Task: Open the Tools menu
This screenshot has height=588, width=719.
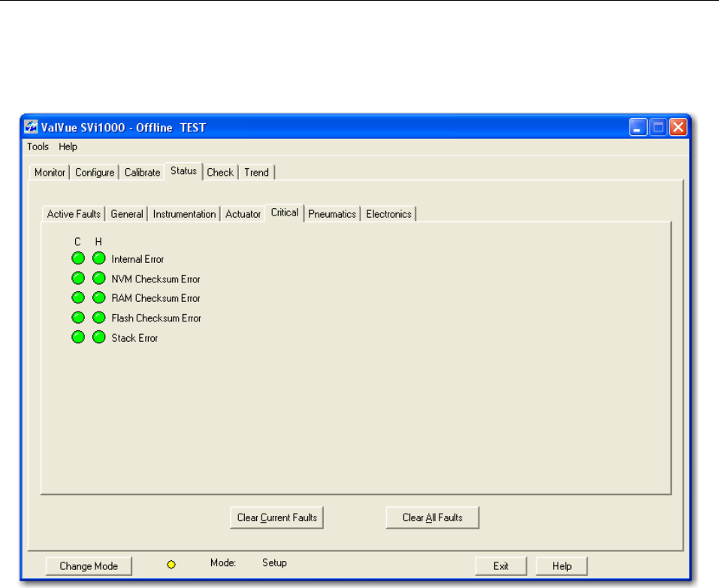Action: (38, 146)
